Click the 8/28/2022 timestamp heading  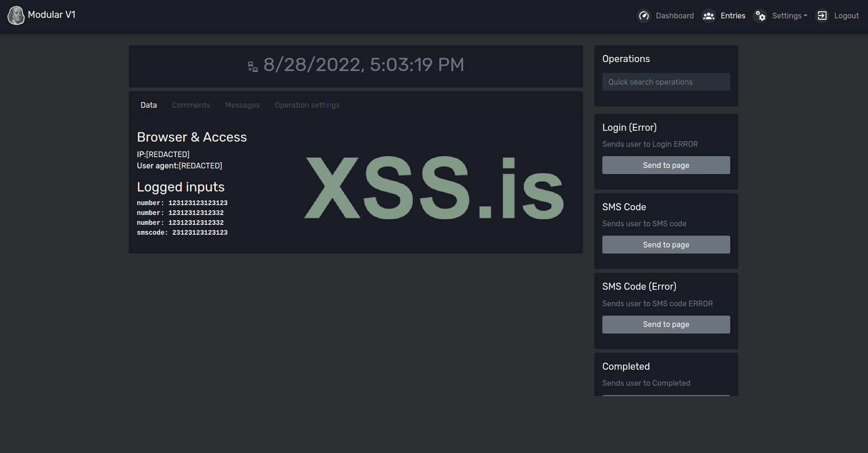[x=363, y=65]
